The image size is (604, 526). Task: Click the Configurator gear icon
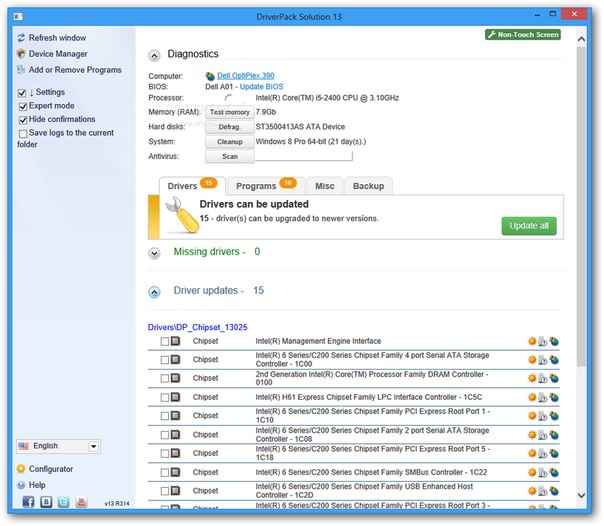pyautogui.click(x=21, y=469)
